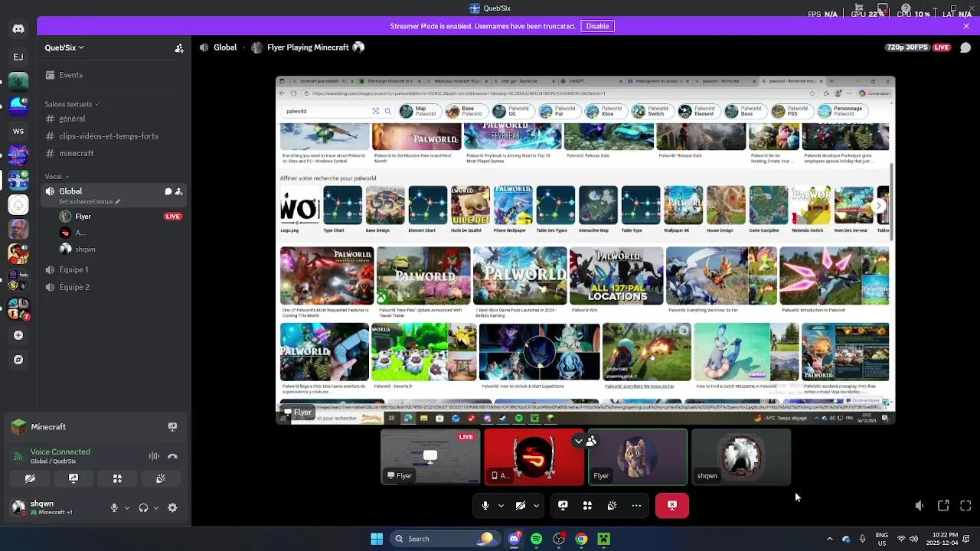Image resolution: width=980 pixels, height=551 pixels.
Task: Select Flyer's live stream thumbnail
Action: [x=431, y=457]
